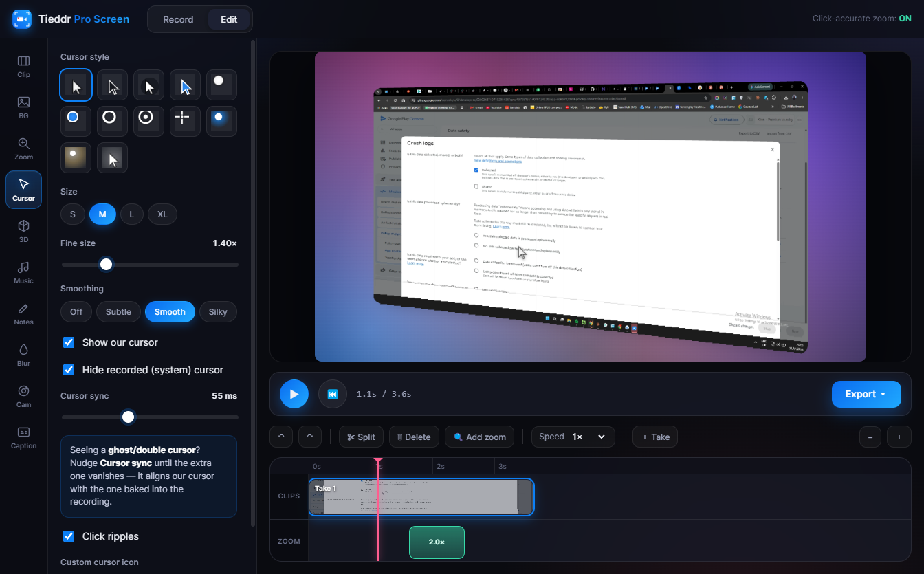
Task: Choose the solid white dot cursor style
Action: [221, 85]
